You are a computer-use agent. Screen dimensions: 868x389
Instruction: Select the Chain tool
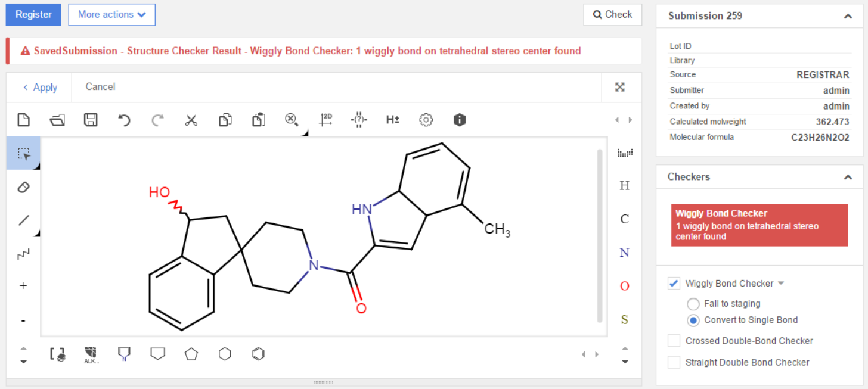(x=24, y=254)
